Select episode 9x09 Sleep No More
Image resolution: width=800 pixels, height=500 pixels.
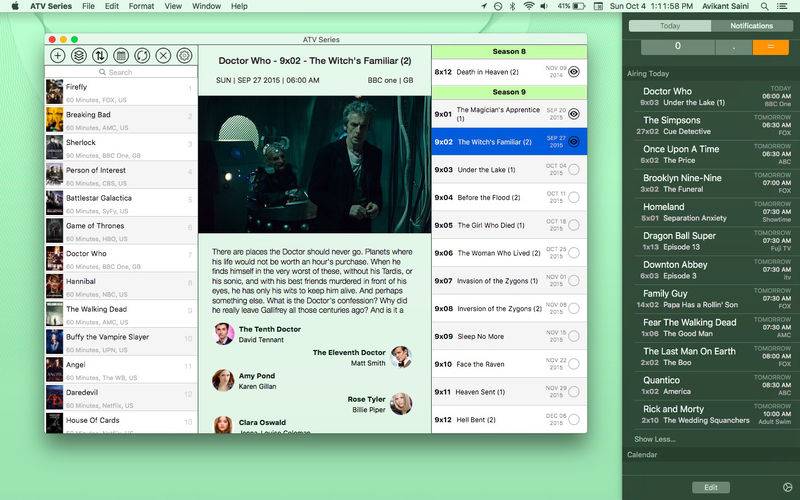(509, 336)
